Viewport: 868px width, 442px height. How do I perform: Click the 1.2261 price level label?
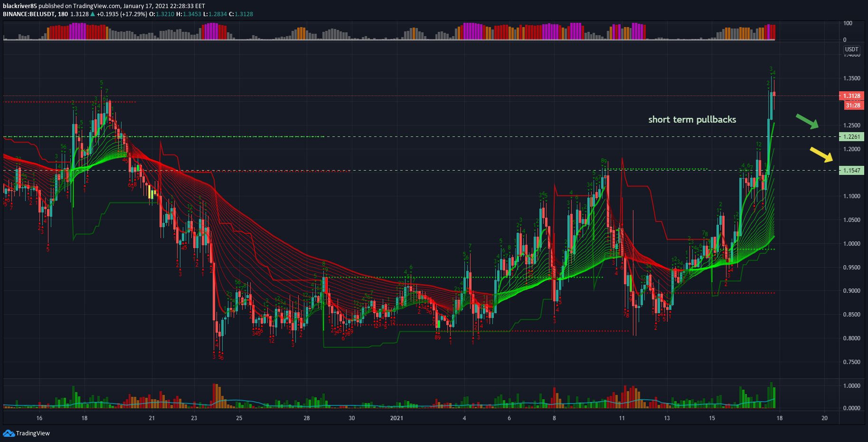coord(851,137)
